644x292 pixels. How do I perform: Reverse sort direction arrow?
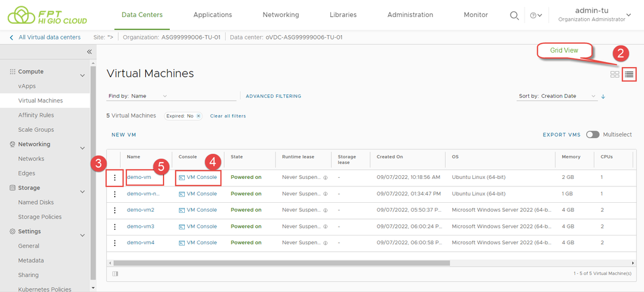(x=603, y=96)
